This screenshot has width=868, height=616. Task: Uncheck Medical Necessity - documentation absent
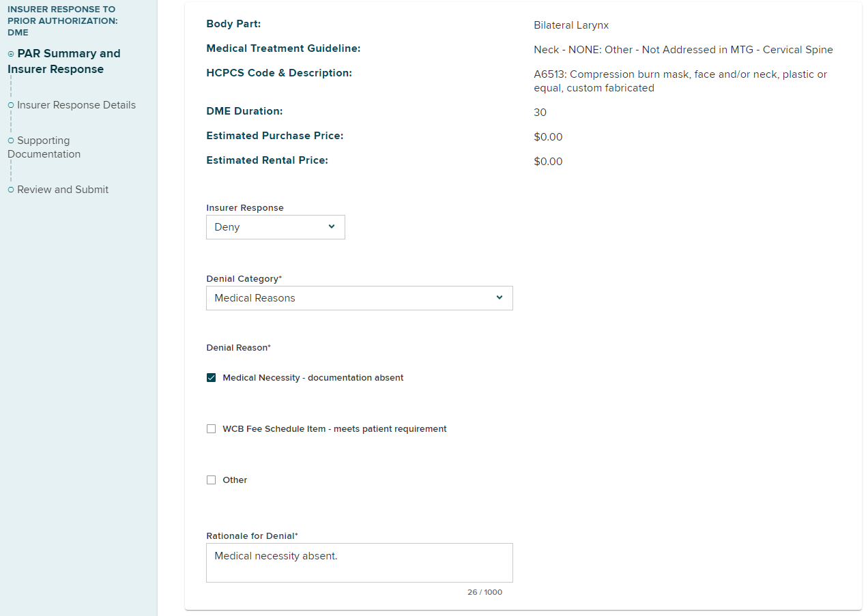(212, 378)
